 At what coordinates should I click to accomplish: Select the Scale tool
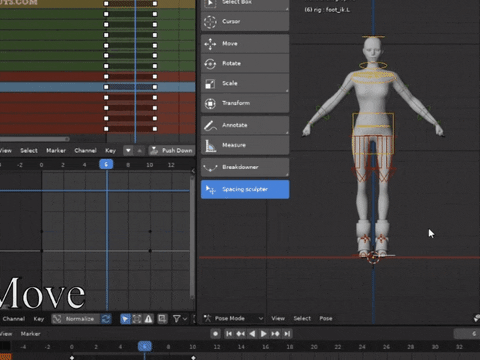point(245,83)
